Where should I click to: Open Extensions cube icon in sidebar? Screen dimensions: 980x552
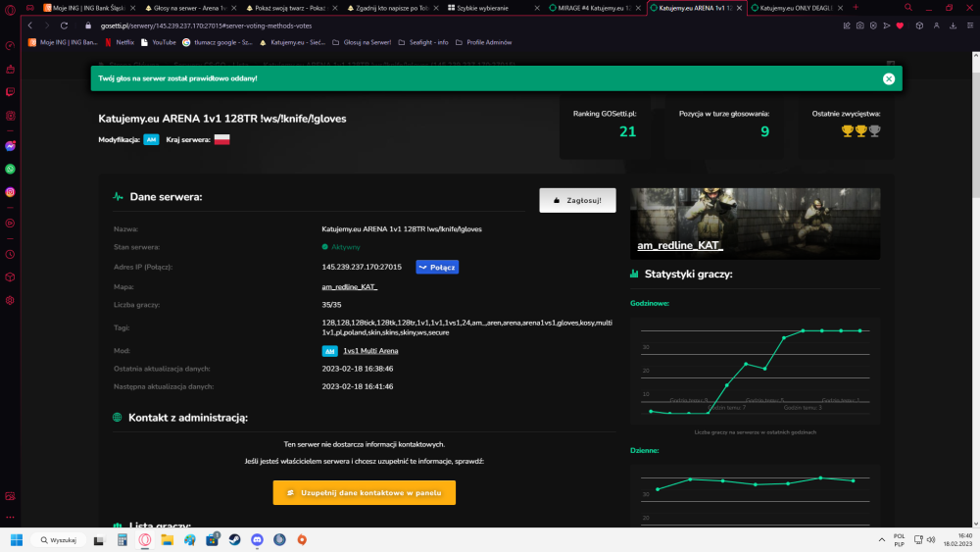click(x=10, y=276)
